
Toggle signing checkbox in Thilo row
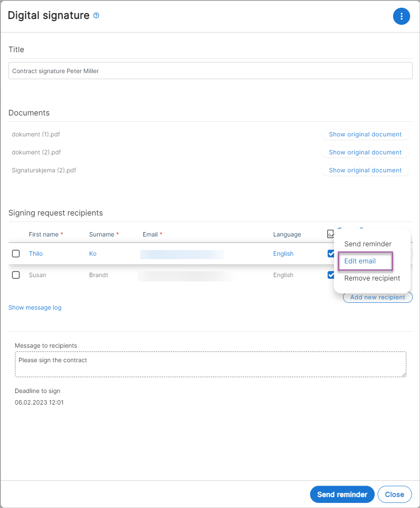point(331,253)
